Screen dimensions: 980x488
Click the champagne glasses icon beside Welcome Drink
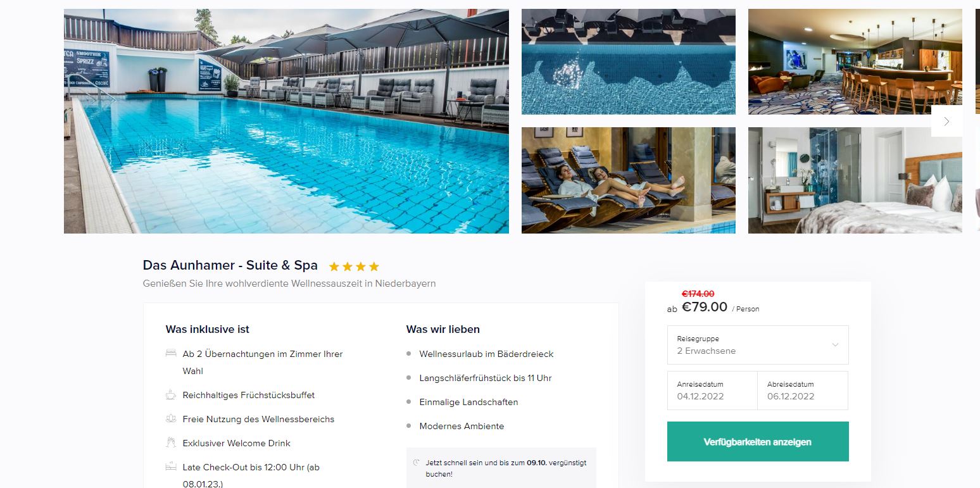point(171,442)
